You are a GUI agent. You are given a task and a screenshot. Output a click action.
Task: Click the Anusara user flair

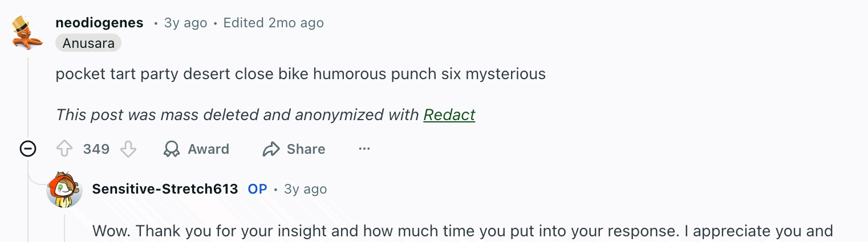pos(88,43)
